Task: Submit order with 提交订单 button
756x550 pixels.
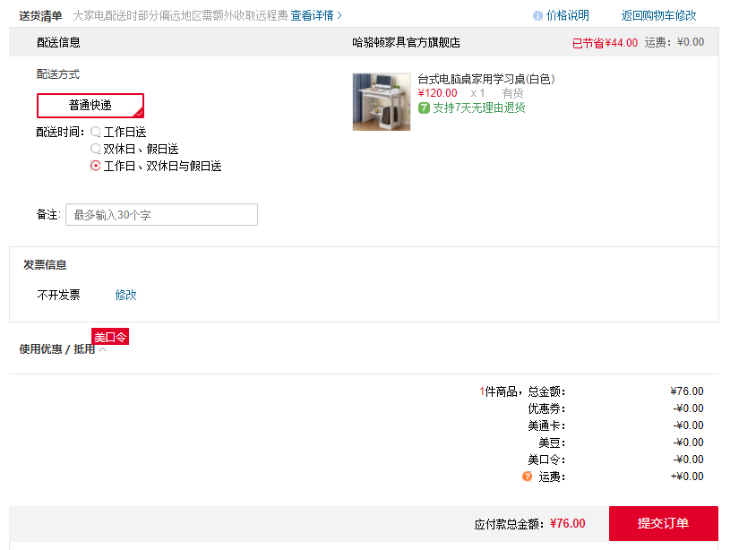Action: coord(664,523)
